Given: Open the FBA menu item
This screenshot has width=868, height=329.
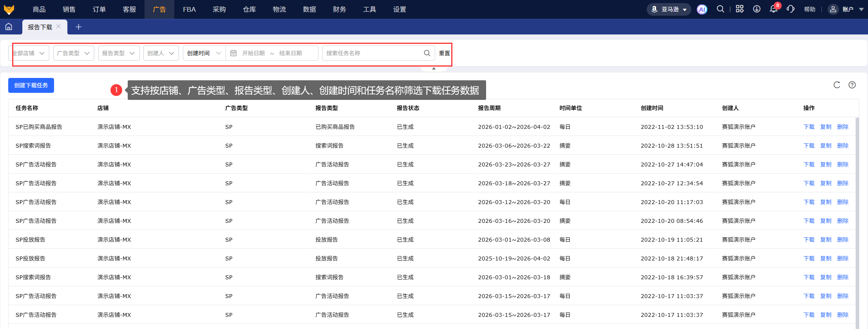Looking at the screenshot, I should click(x=189, y=9).
